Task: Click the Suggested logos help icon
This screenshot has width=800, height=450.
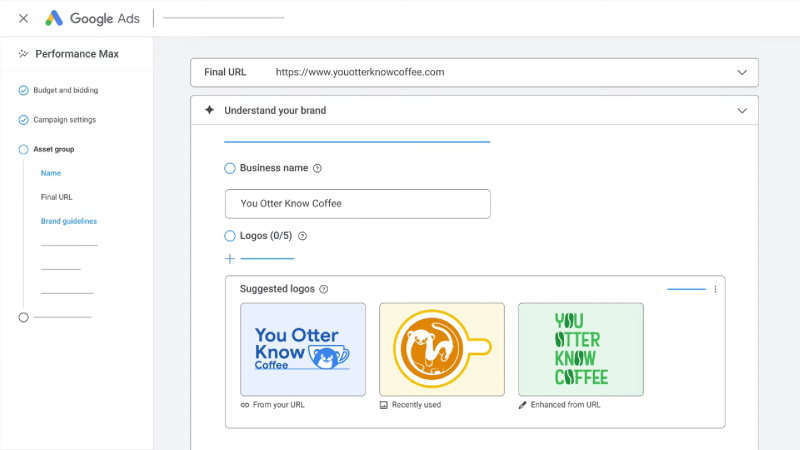Action: click(323, 289)
